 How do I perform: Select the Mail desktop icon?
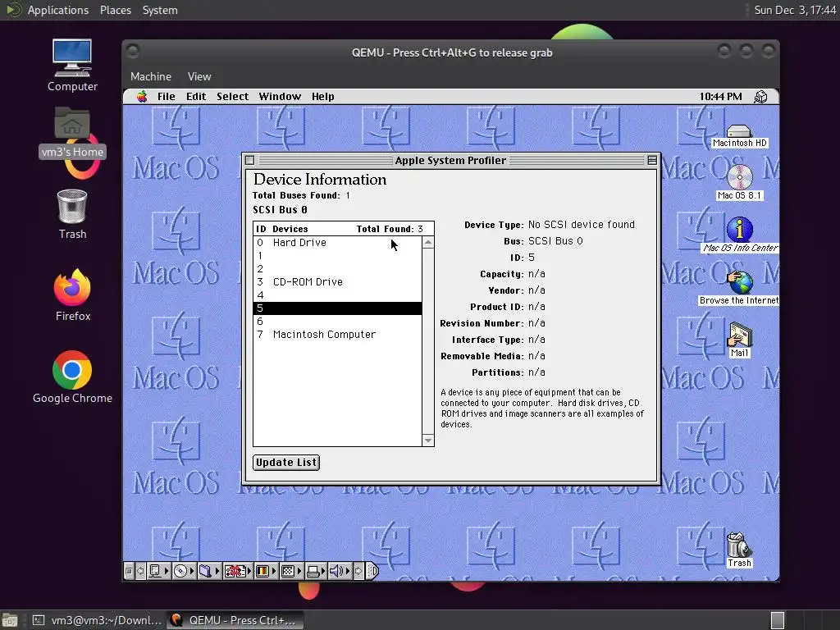point(739,340)
